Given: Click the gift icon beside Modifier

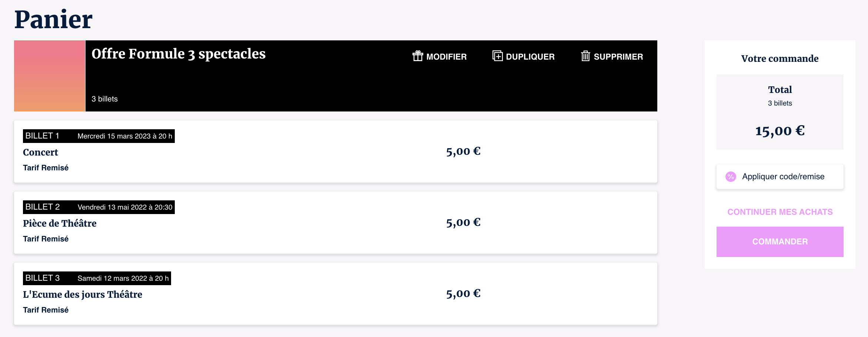Looking at the screenshot, I should coord(418,56).
